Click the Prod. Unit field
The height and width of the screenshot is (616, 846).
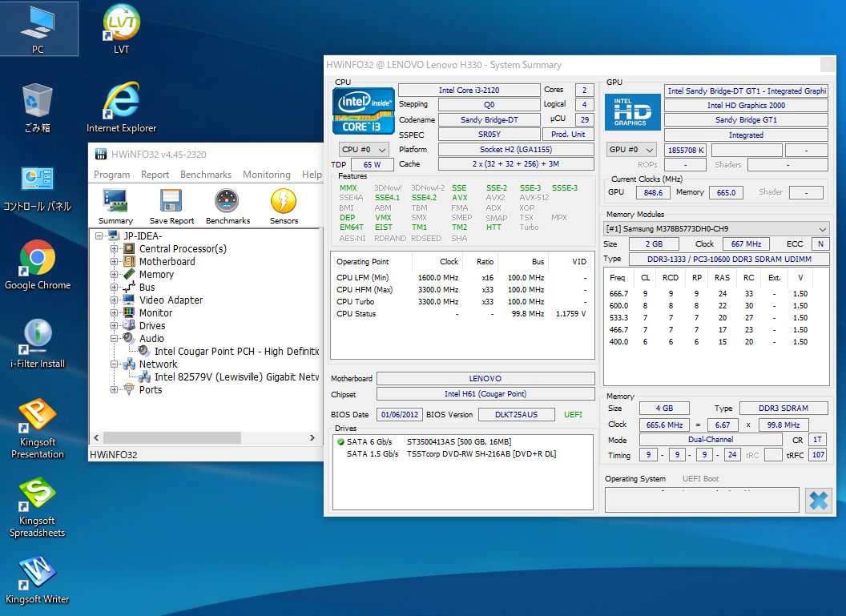click(x=568, y=135)
